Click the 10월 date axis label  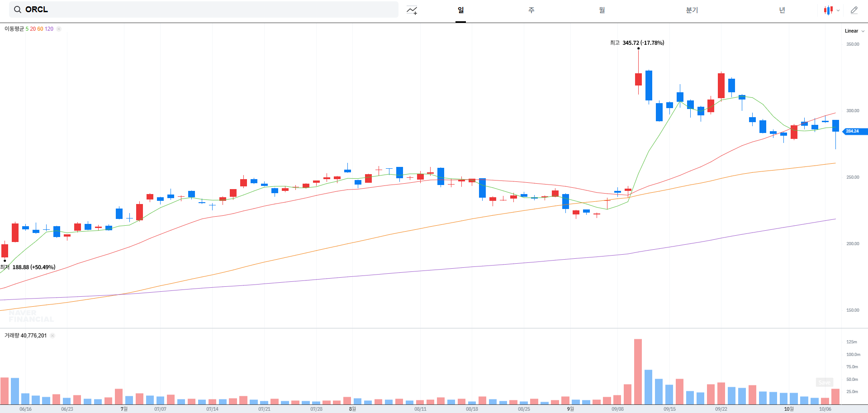tap(789, 409)
